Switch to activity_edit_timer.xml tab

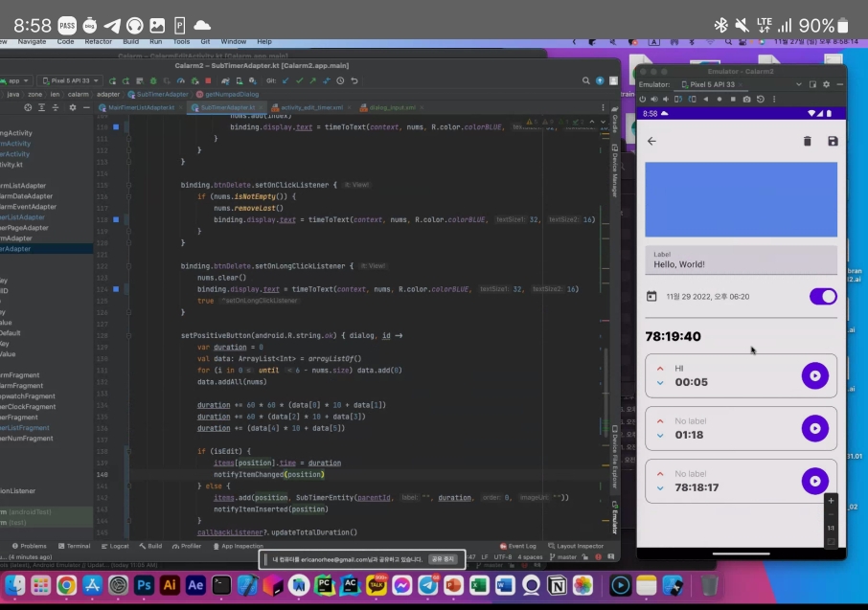[311, 107]
